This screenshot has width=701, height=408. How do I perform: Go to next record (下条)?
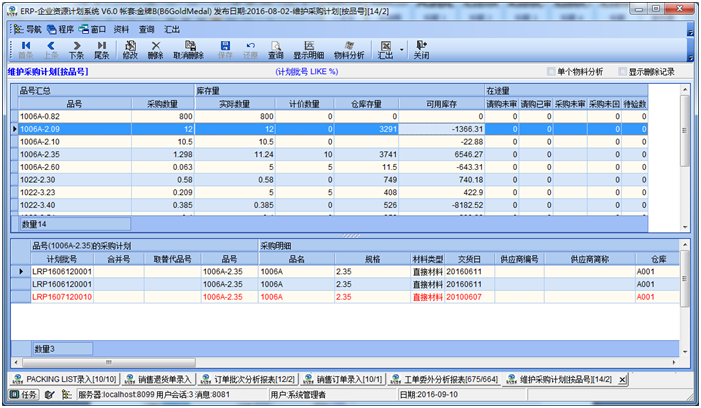pyautogui.click(x=76, y=50)
